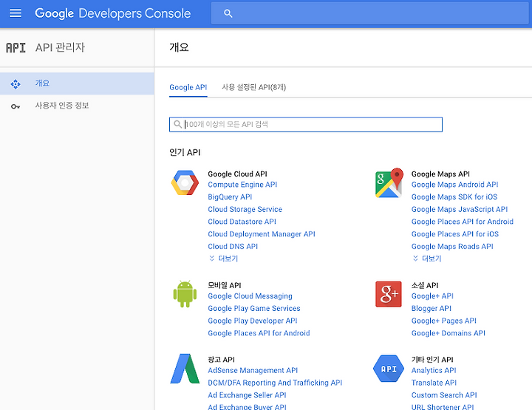Open Compute Engine API link

(242, 185)
